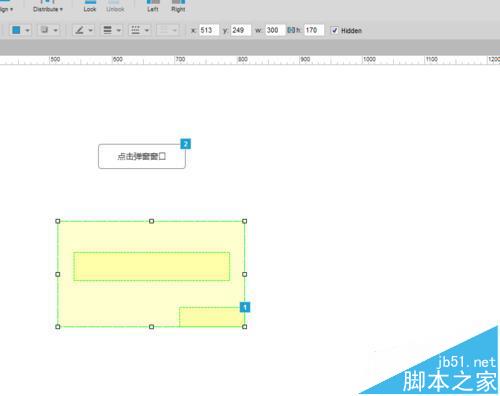The width and height of the screenshot is (500, 396).
Task: Click the outer shadow icon
Action: pyautogui.click(x=44, y=30)
